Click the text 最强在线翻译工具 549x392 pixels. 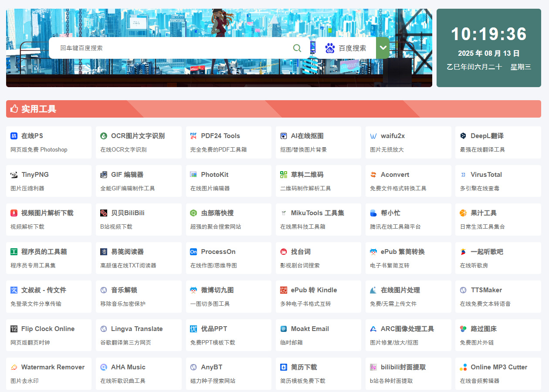tap(482, 149)
